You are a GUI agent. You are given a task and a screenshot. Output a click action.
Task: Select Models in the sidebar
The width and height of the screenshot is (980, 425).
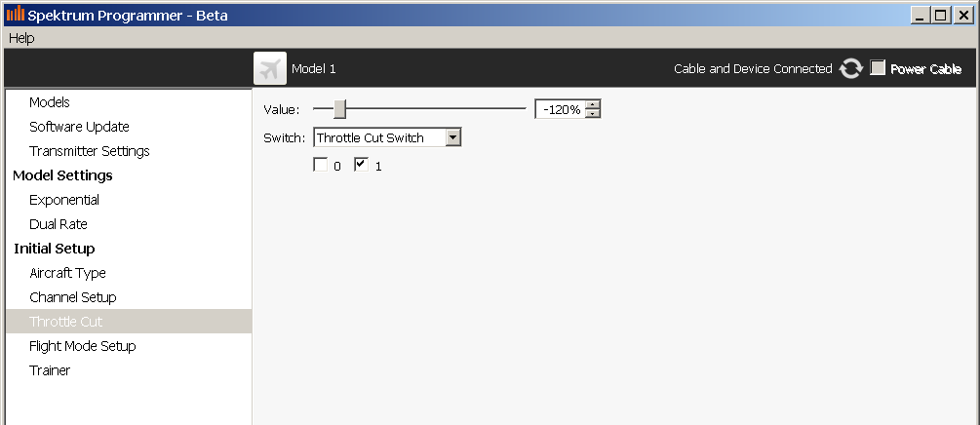click(50, 102)
